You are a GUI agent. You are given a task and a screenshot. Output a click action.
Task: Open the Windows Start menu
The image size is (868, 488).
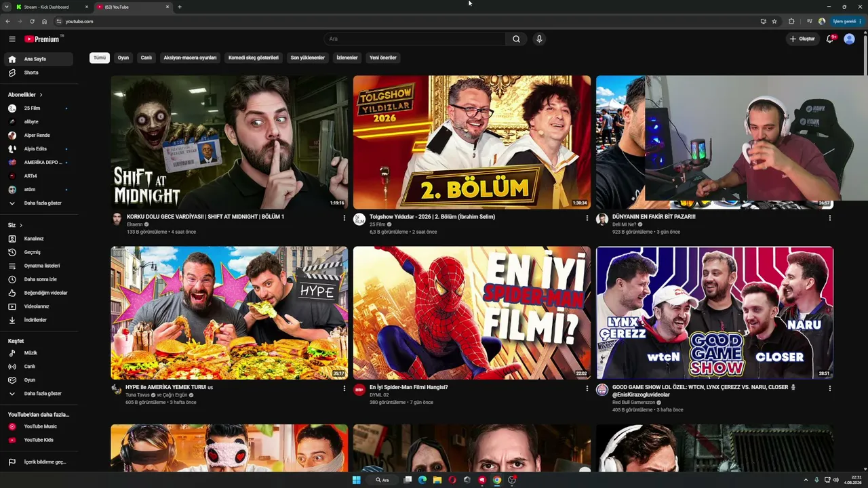pos(357,480)
